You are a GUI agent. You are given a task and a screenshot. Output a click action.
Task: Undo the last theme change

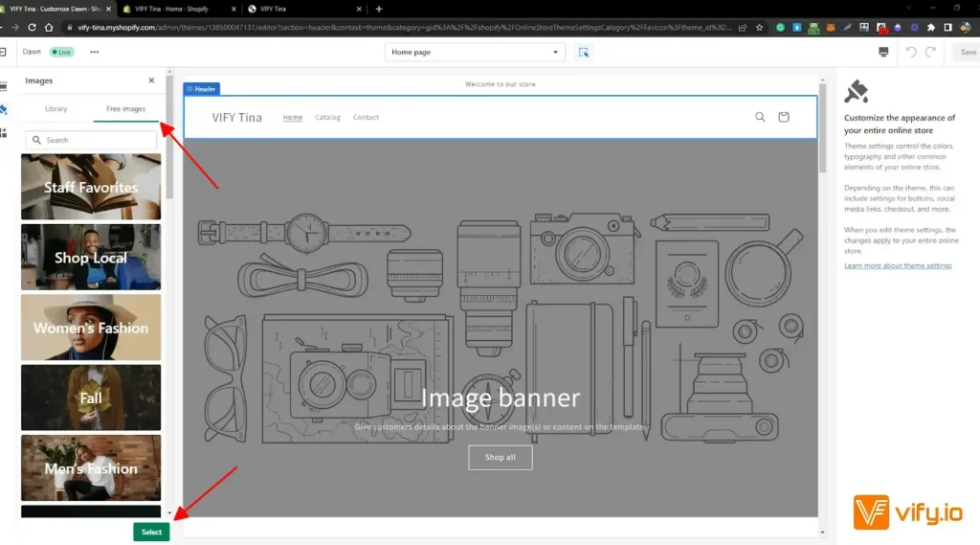[x=910, y=52]
